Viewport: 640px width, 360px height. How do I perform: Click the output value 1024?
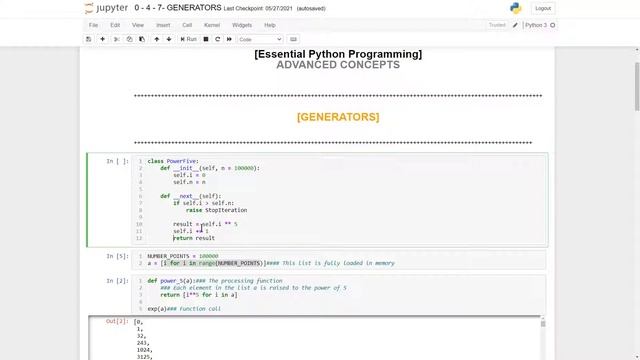(x=144, y=350)
